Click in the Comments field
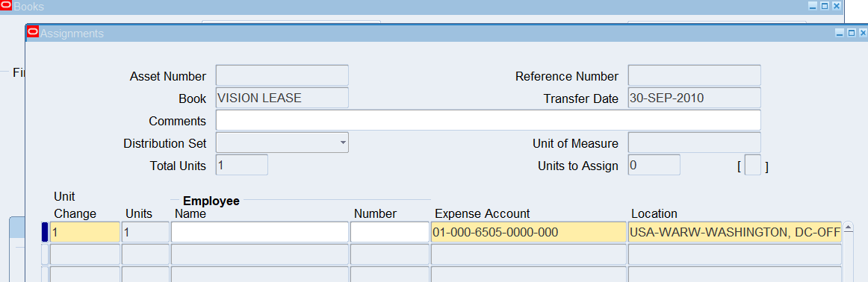The width and height of the screenshot is (868, 282). pyautogui.click(x=489, y=120)
